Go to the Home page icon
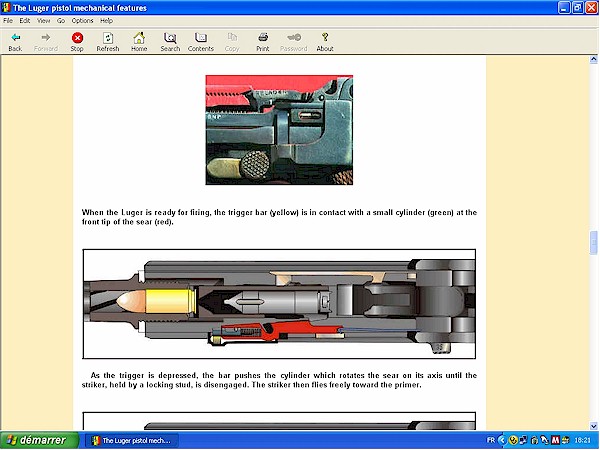 [139, 38]
